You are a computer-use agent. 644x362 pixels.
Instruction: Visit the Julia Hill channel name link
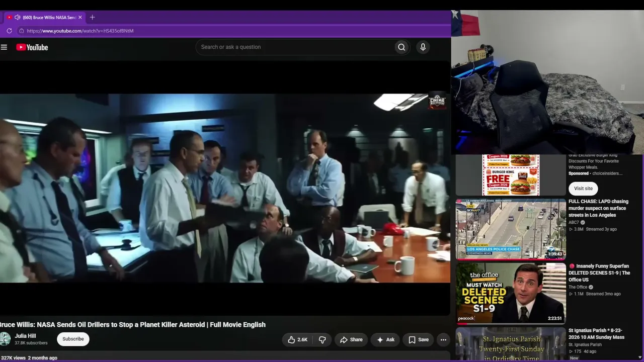pos(25,336)
